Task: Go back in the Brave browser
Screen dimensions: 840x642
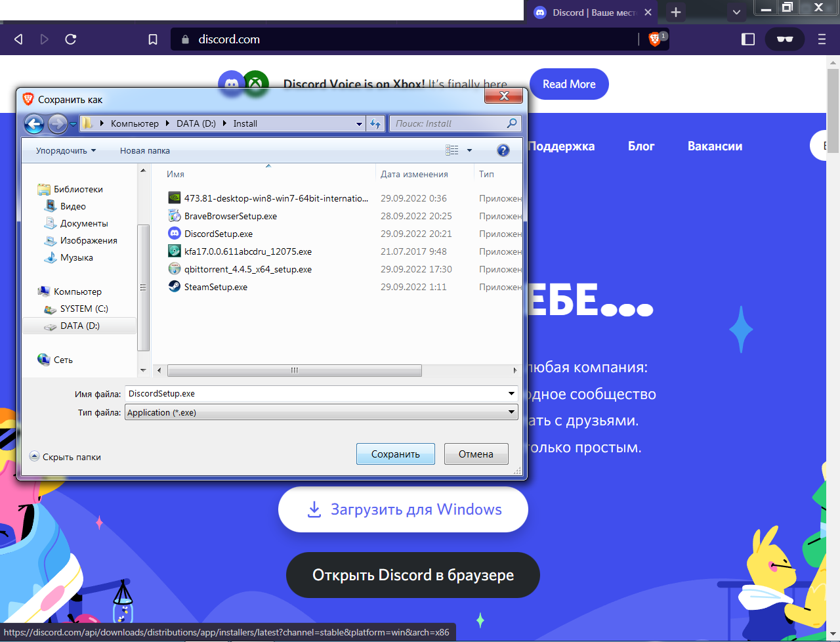Action: 18,39
